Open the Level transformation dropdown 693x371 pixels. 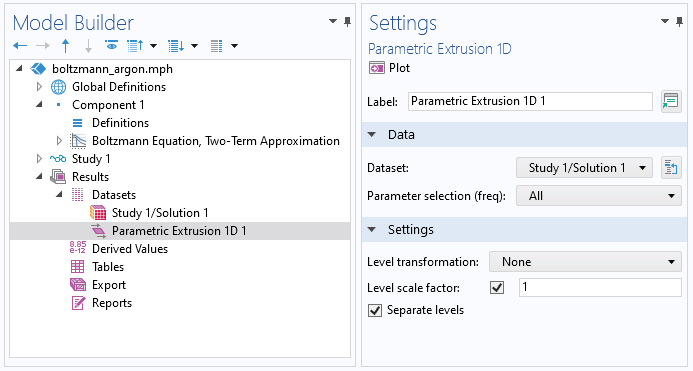pos(585,262)
